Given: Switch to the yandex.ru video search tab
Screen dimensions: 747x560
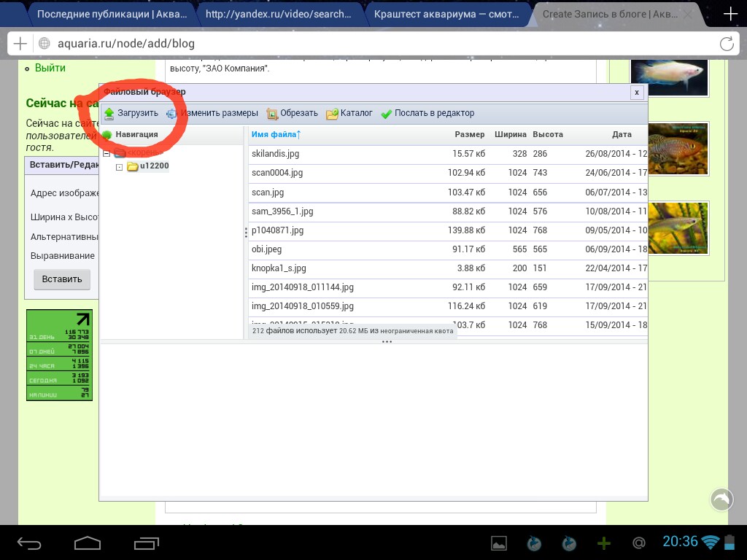Looking at the screenshot, I should coord(278,15).
